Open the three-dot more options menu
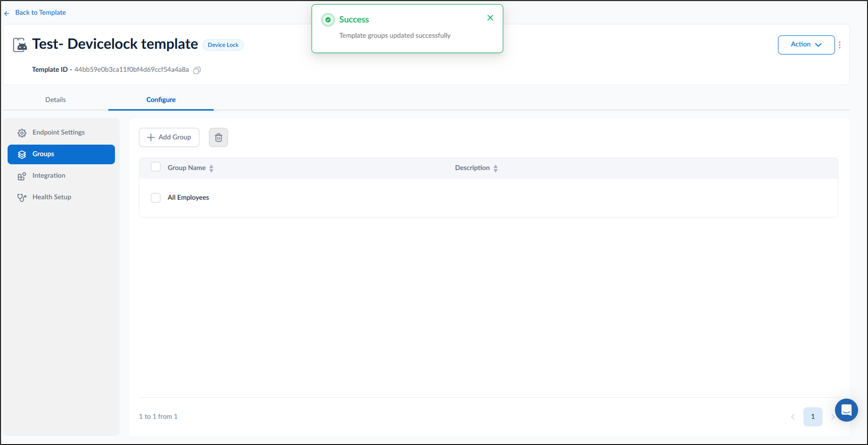The height and width of the screenshot is (445, 868). click(839, 45)
